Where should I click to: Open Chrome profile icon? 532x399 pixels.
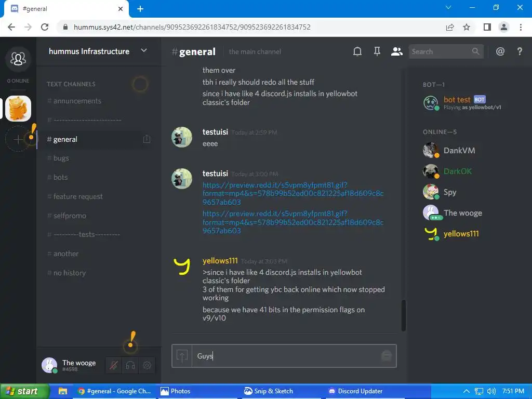click(504, 27)
